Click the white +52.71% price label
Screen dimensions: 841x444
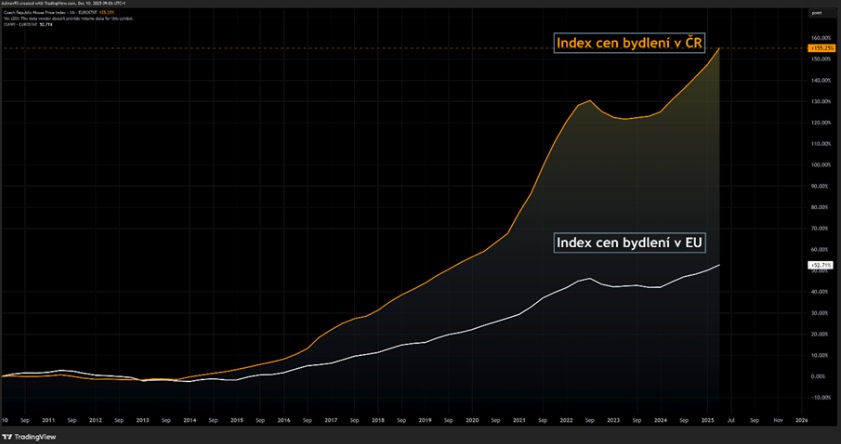click(x=822, y=265)
